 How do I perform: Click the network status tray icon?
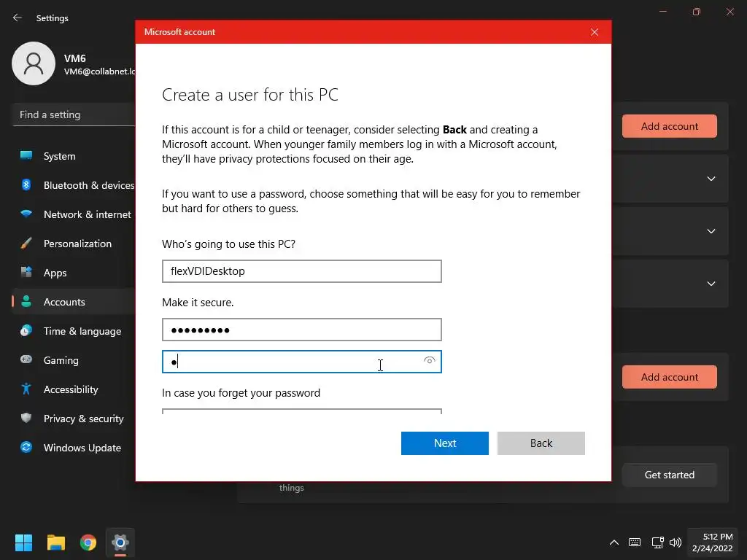point(657,542)
